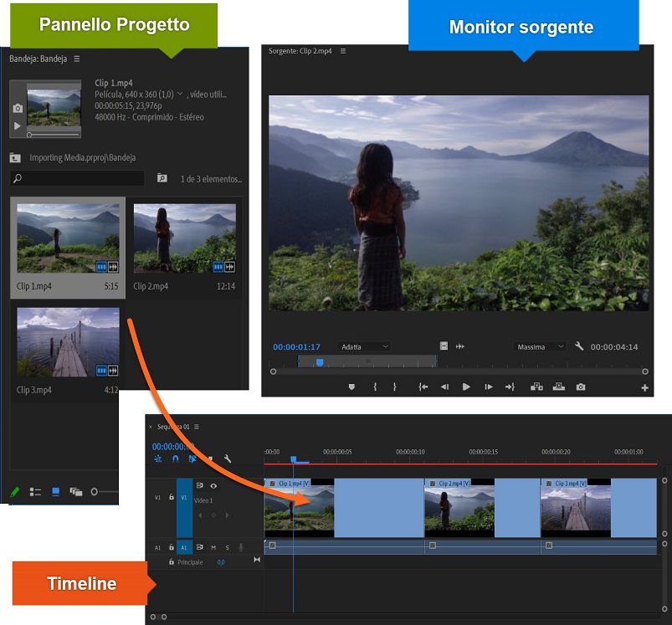The width and height of the screenshot is (672, 625).
Task: Mark In point in Source monitor
Action: (375, 387)
